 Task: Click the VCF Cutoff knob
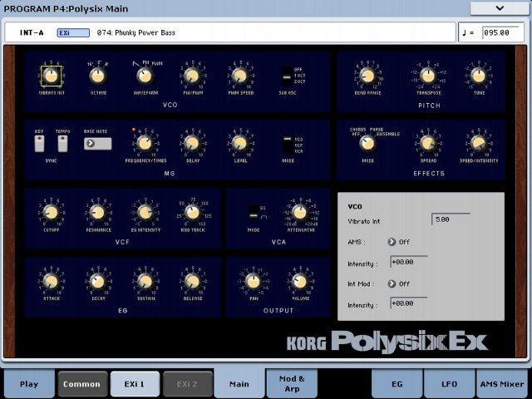click(x=51, y=214)
